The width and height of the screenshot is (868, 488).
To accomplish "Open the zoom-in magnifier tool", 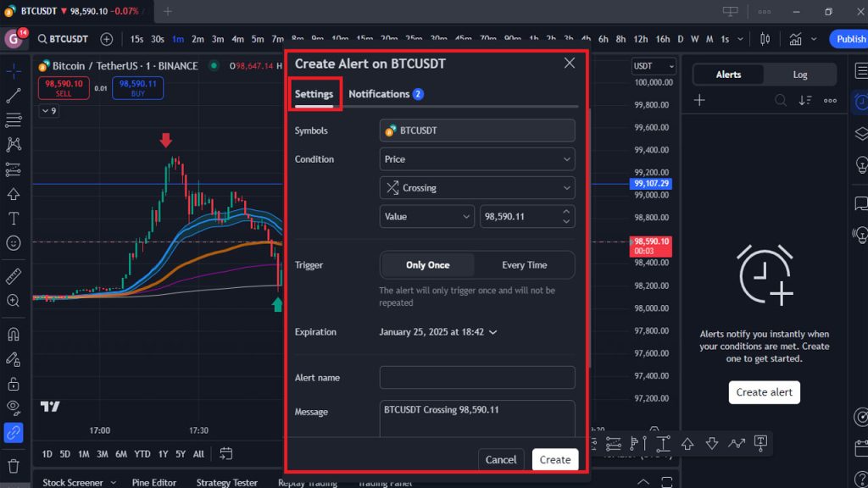I will [13, 302].
